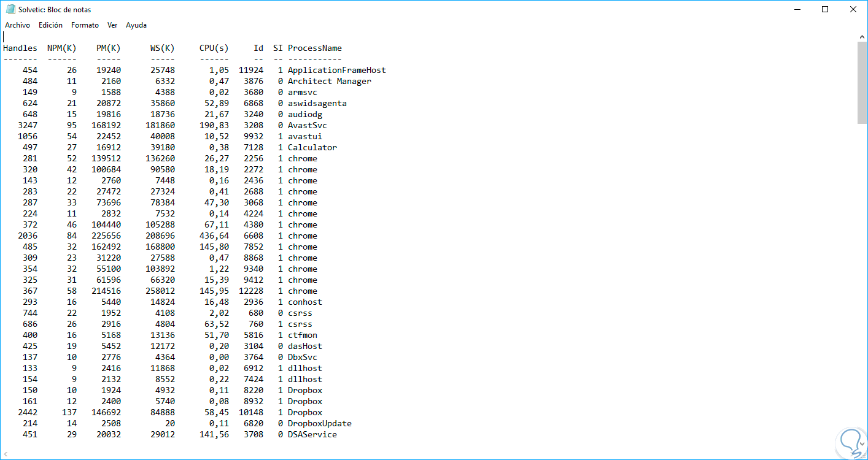Click "Dropbox" in the row with Id 8220
The height and width of the screenshot is (460, 868).
pyautogui.click(x=305, y=390)
